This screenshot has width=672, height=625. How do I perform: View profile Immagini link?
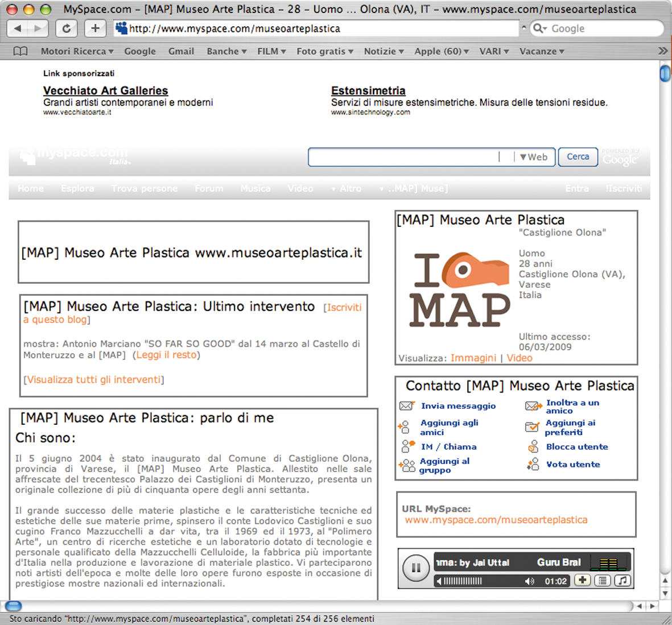pyautogui.click(x=473, y=358)
